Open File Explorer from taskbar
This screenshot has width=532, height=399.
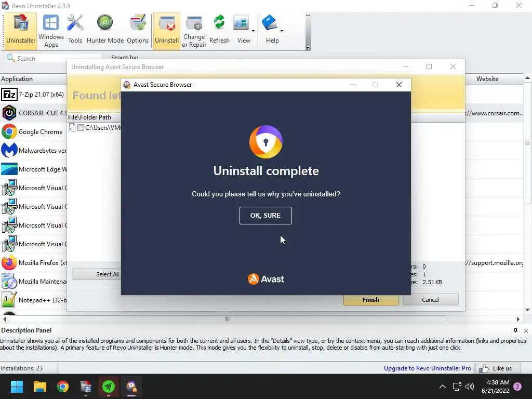[x=39, y=387]
